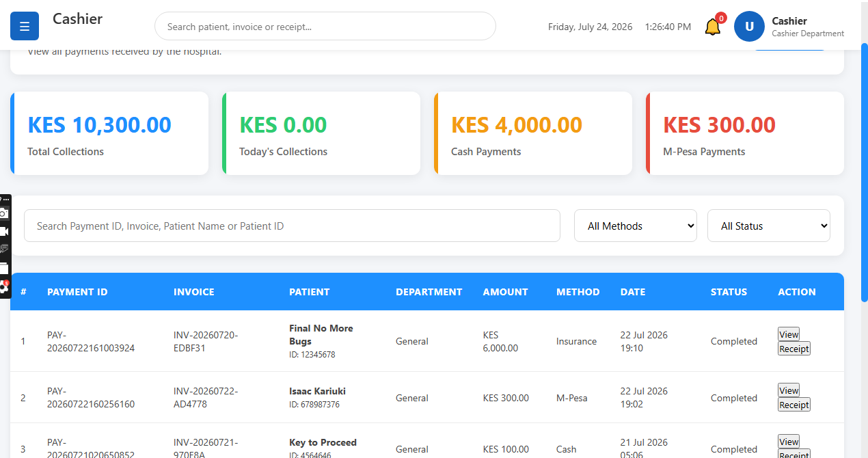Viewport: 868px width, 458px height.
Task: Select the camera screenshot tool
Action: point(4,213)
